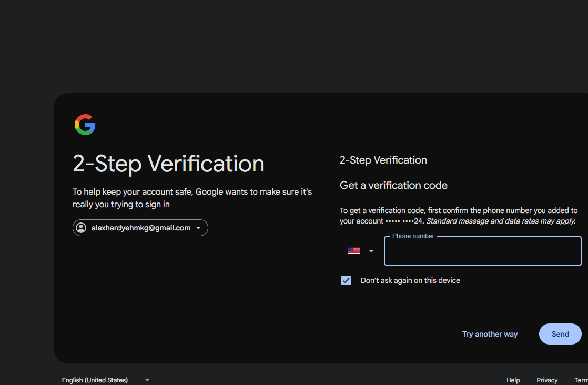Click the account avatar icon beside the email

pos(81,228)
